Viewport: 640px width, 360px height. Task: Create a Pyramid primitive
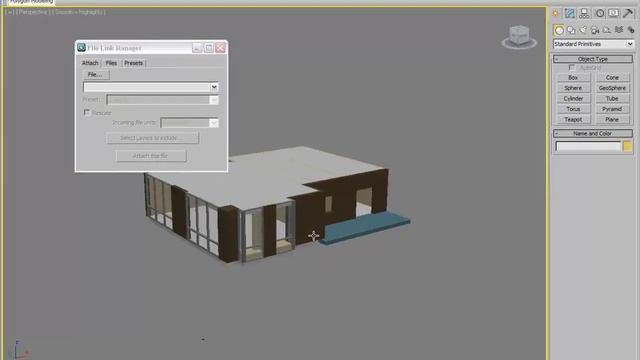point(612,109)
